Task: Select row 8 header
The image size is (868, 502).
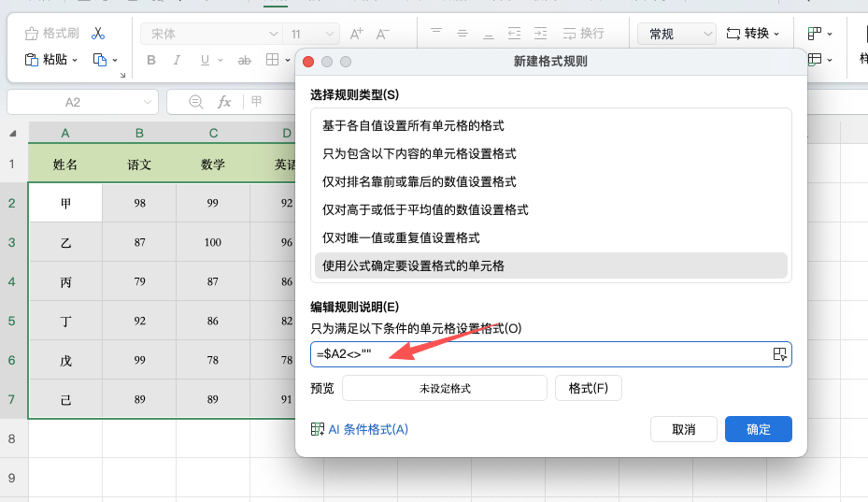Action: 11,438
